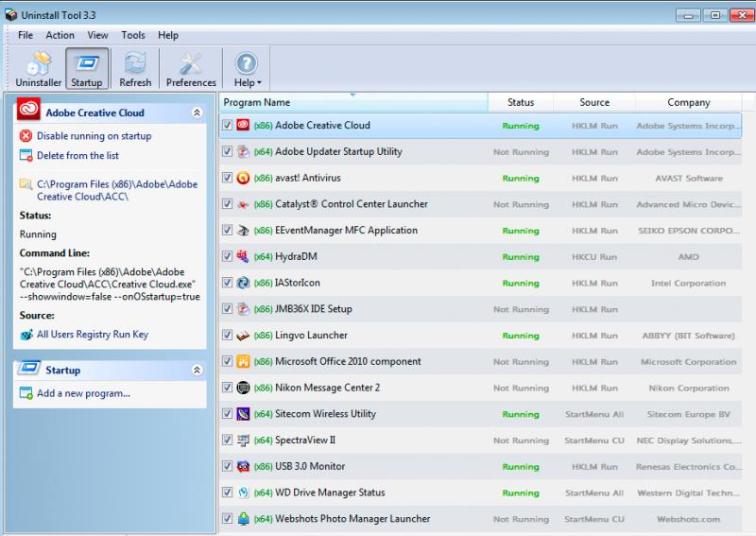
Task: Click the SpectraView II row icon
Action: click(243, 440)
